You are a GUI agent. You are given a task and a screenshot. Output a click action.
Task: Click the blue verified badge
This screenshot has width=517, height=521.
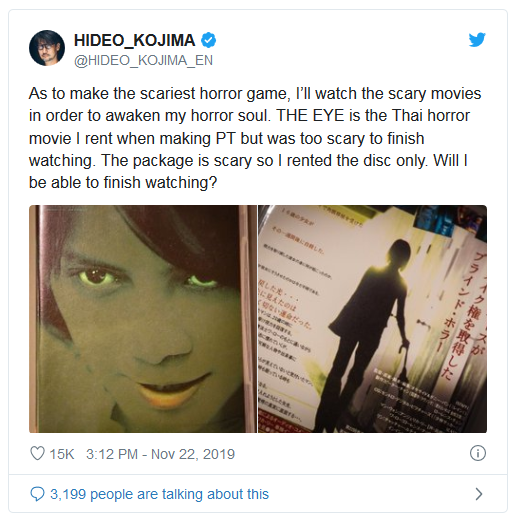[x=208, y=40]
